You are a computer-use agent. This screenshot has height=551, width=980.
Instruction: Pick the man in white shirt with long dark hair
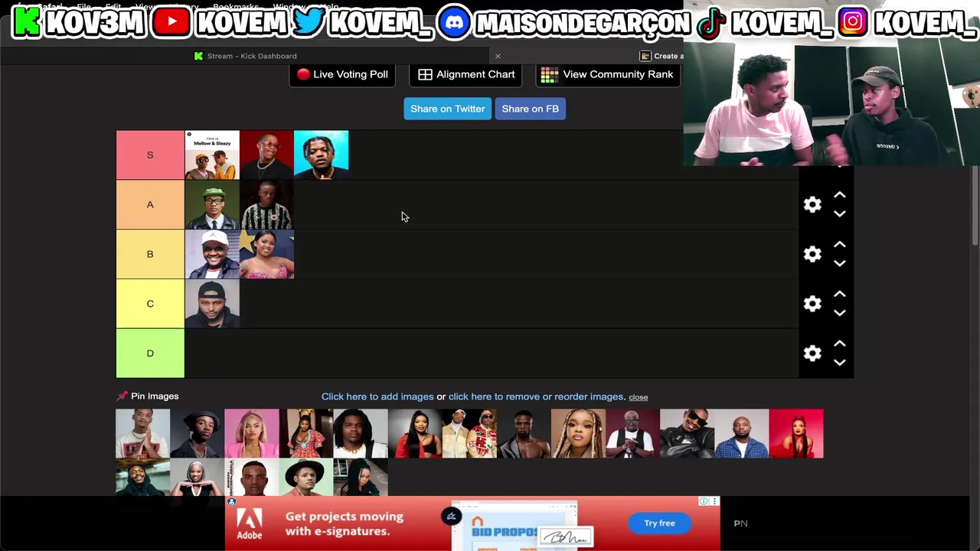click(361, 433)
